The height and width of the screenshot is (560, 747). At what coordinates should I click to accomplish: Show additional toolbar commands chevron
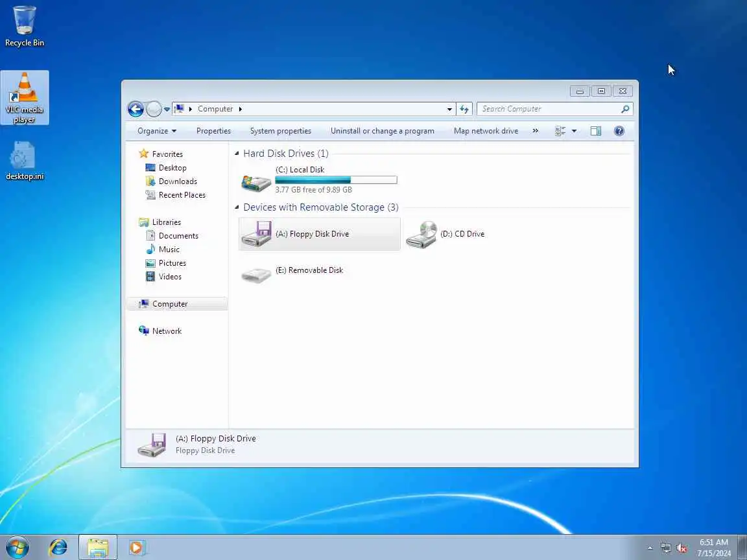coord(536,131)
